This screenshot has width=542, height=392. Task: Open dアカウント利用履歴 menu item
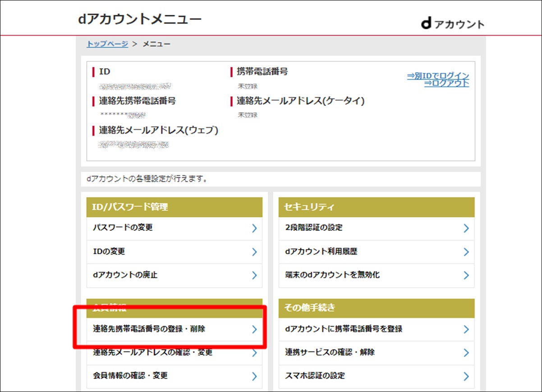(377, 252)
